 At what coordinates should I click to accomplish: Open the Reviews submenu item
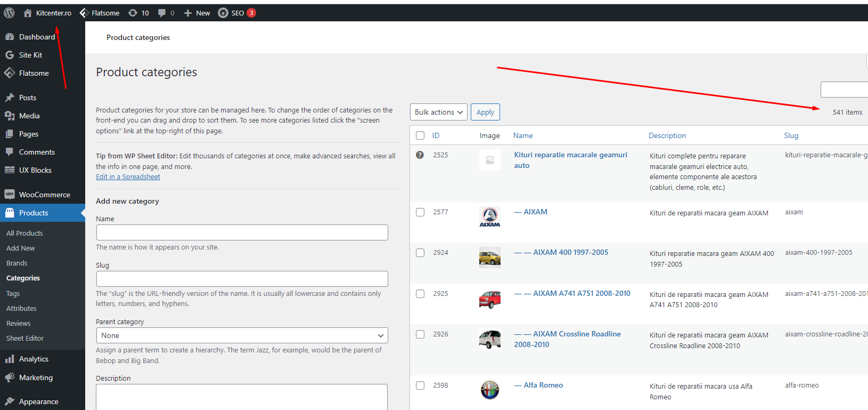coord(18,323)
